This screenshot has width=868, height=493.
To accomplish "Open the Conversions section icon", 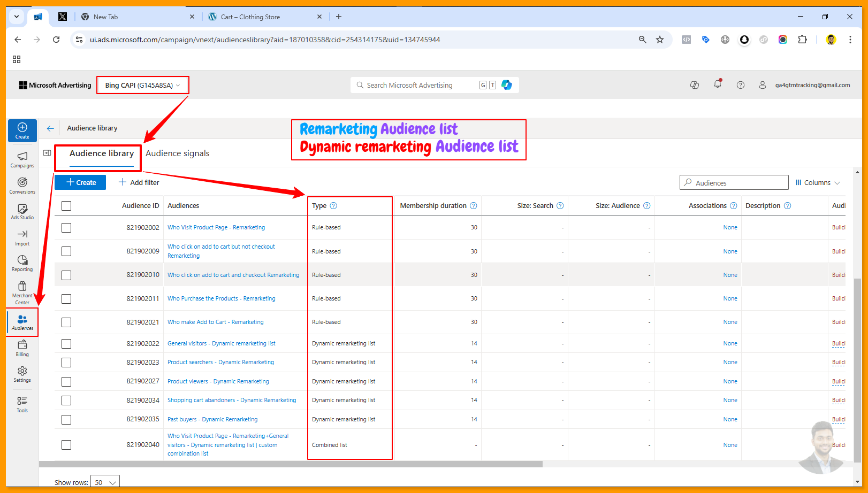I will coord(22,185).
